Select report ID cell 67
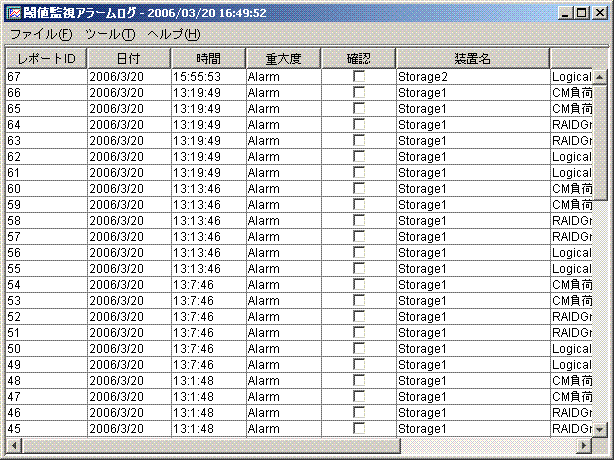The width and height of the screenshot is (614, 460). 46,77
